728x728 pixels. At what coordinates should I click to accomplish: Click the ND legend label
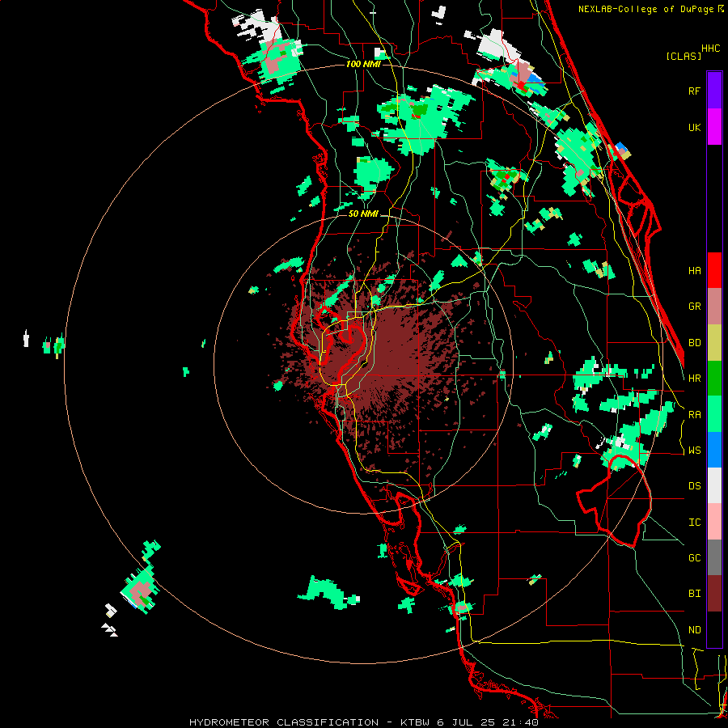click(x=694, y=630)
